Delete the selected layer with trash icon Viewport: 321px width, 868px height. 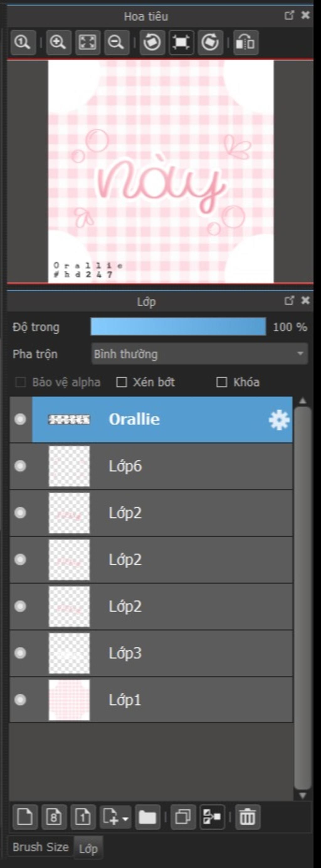(x=248, y=817)
